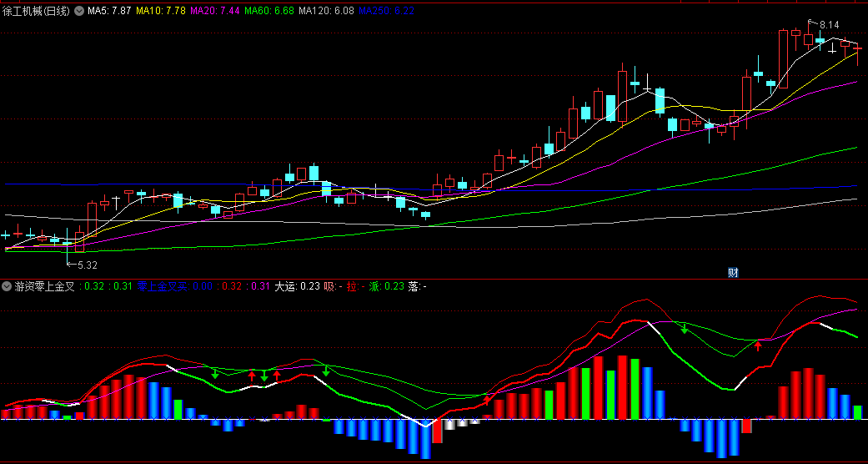Click the blue MA250: 6.22 label
This screenshot has width=868, height=464.
(x=386, y=11)
